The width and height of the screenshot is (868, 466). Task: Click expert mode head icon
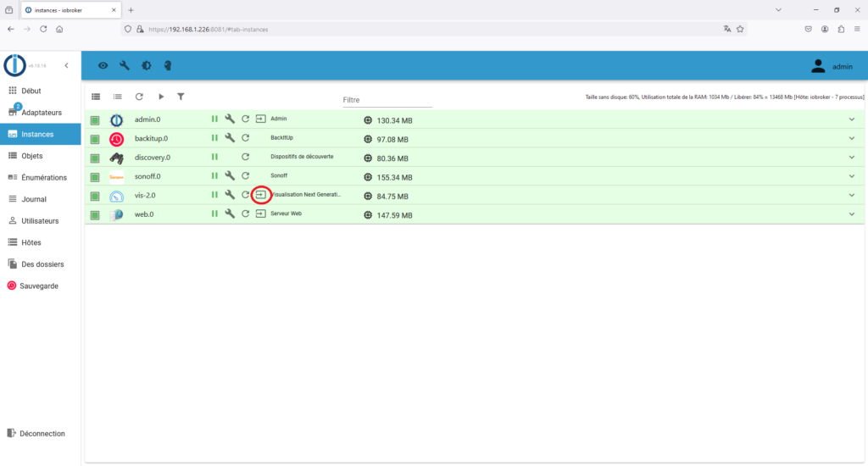click(x=168, y=65)
